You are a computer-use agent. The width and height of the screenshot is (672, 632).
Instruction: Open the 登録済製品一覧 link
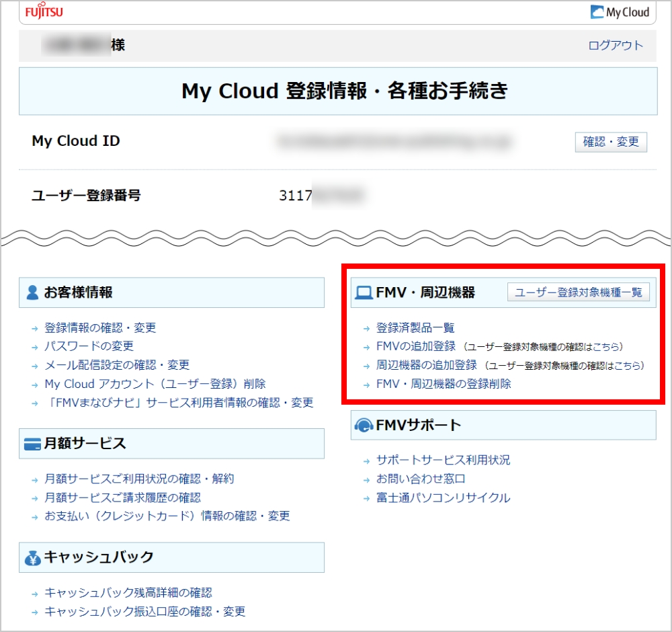pos(415,327)
